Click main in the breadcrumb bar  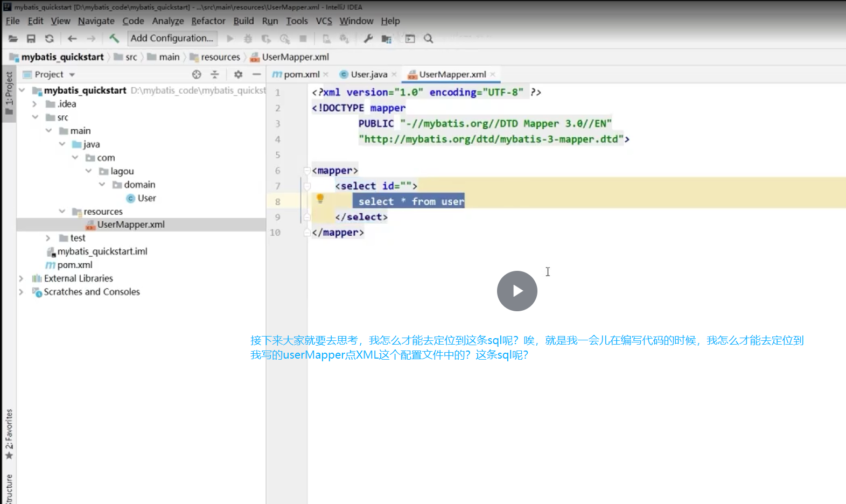coord(164,57)
